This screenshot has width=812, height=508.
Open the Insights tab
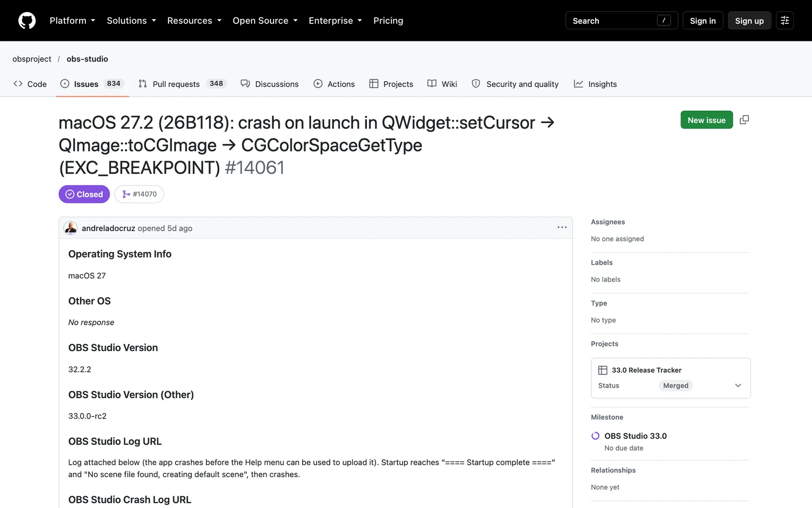[x=595, y=84]
